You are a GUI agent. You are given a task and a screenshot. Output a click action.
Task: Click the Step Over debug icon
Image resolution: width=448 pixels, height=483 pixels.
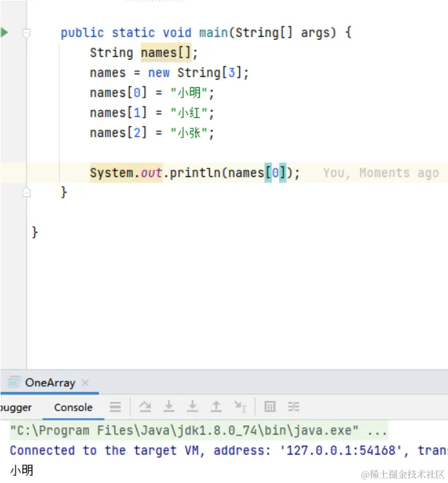coord(145,407)
